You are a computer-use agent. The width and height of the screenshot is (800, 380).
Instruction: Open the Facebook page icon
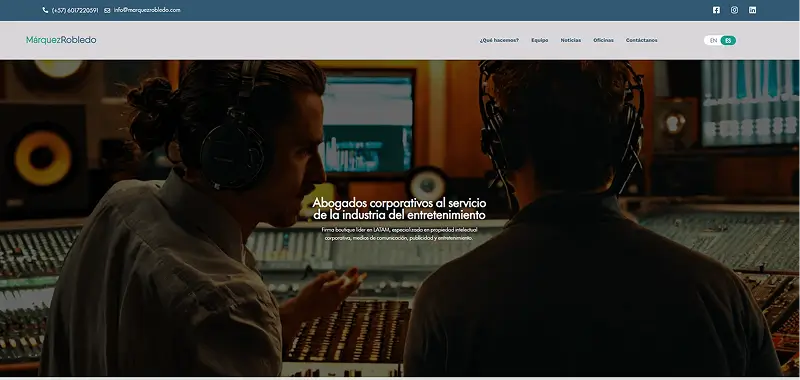(x=716, y=10)
